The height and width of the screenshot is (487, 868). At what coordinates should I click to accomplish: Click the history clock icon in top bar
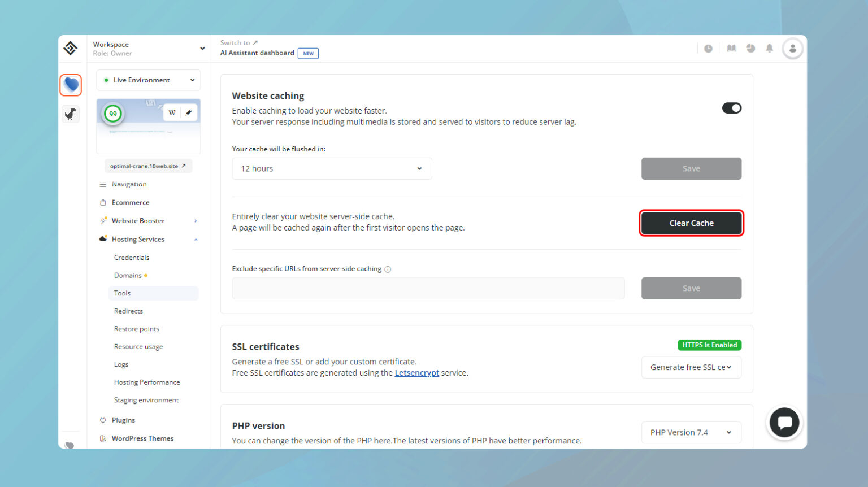coord(708,49)
